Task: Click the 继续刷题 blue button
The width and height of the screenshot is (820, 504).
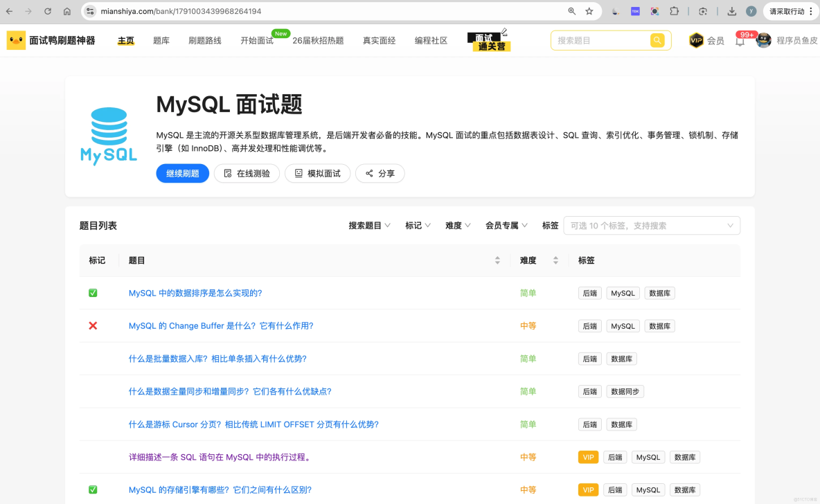Action: 182,173
